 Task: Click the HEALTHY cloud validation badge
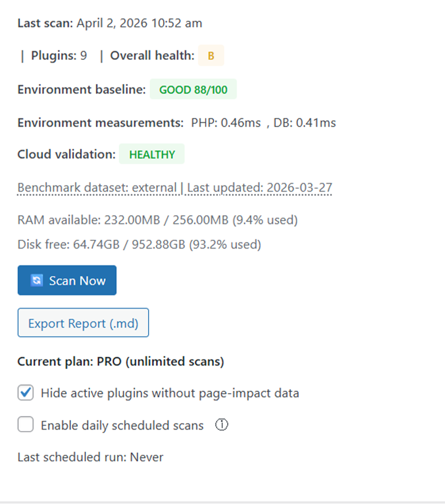point(152,155)
